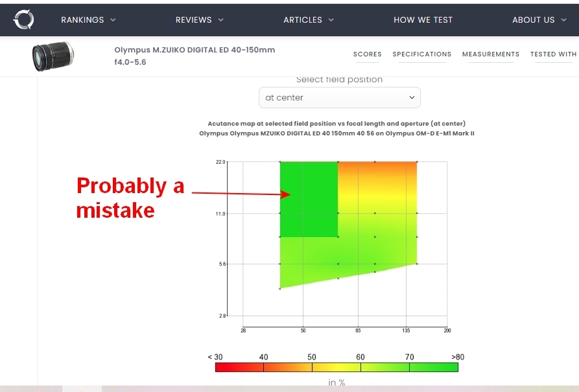This screenshot has height=392, width=579.
Task: Click the orange 40-50 legend segment
Action: click(287, 367)
